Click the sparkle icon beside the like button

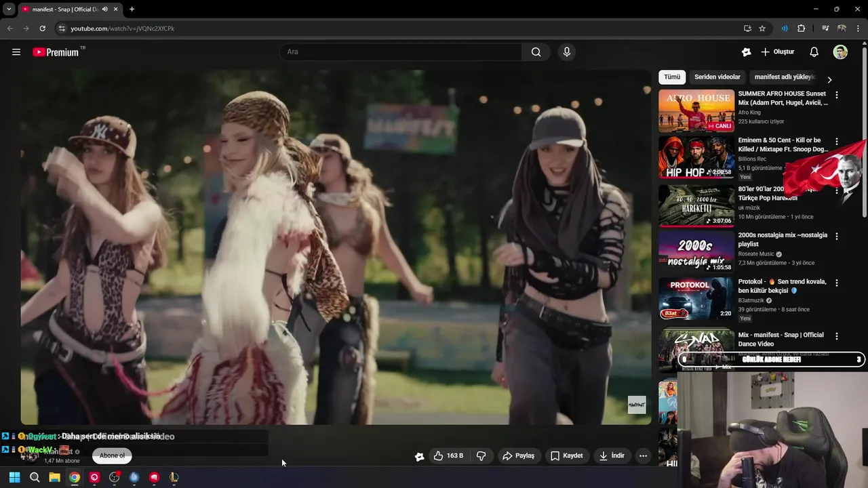click(419, 456)
